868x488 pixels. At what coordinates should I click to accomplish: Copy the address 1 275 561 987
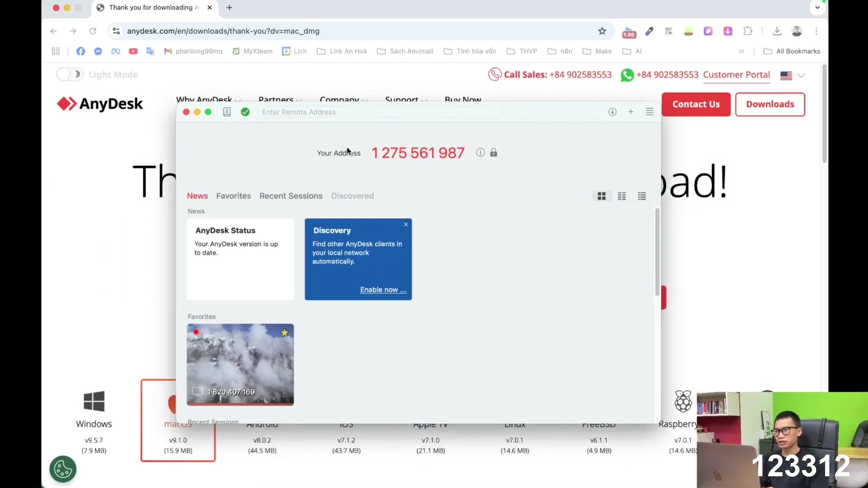418,153
